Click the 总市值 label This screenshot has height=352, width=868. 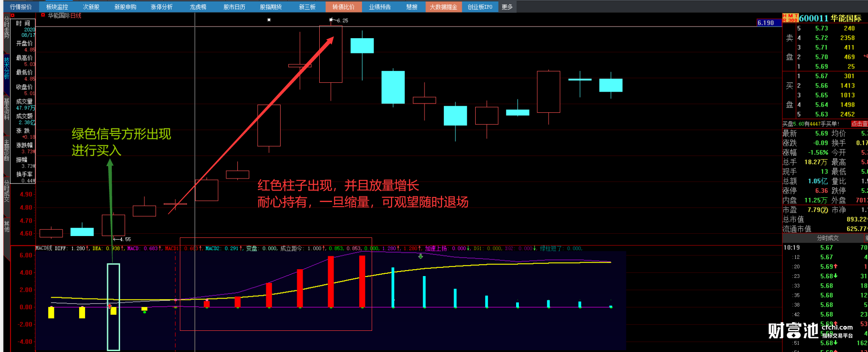[793, 219]
